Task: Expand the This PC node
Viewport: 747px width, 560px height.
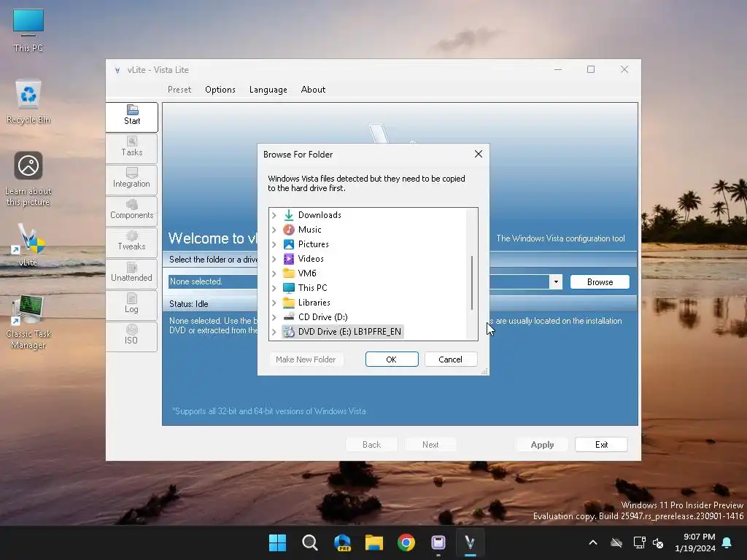Action: tap(274, 288)
